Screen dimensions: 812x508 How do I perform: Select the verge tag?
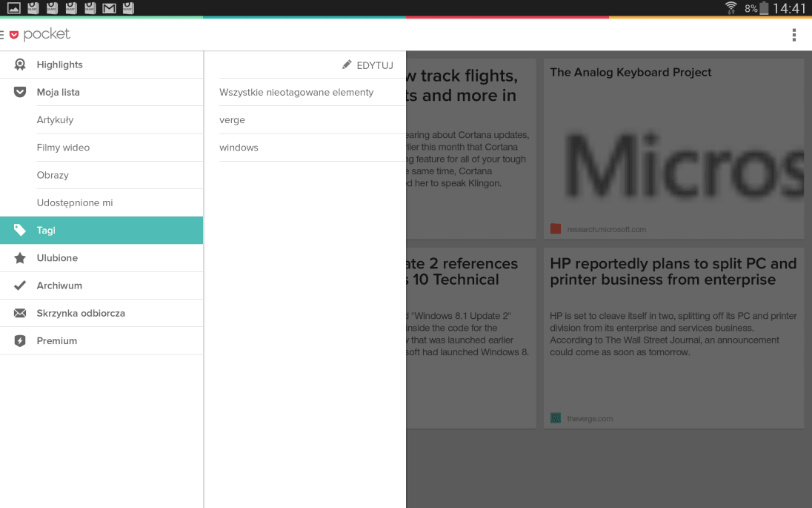tap(312, 119)
